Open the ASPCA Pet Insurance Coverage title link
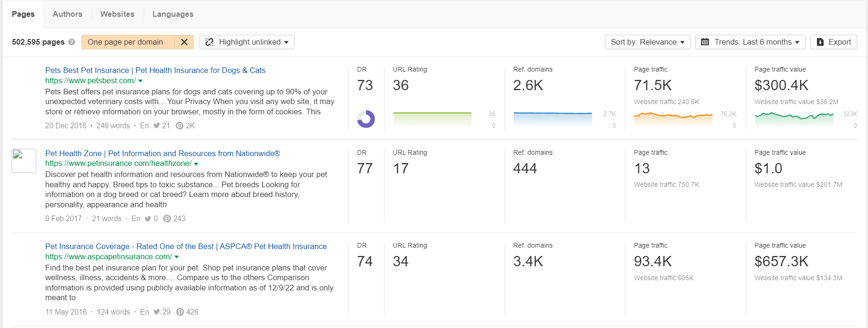868x328 pixels. [x=186, y=246]
